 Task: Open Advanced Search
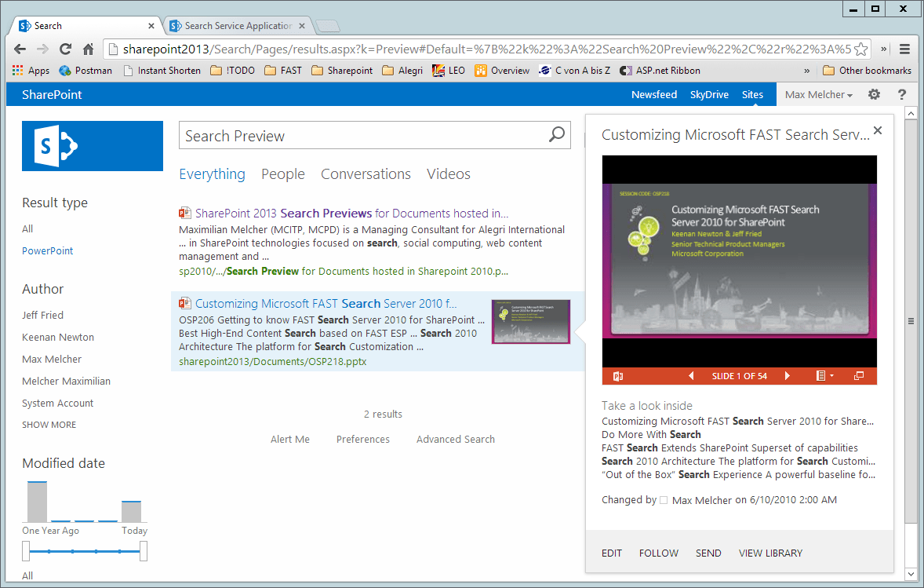[x=455, y=439]
